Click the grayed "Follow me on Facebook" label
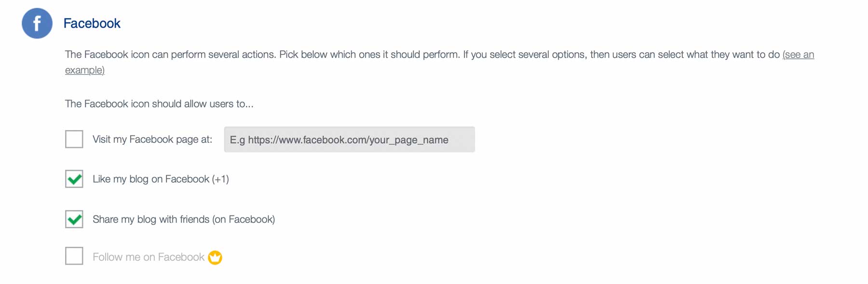868x284 pixels. [x=148, y=257]
